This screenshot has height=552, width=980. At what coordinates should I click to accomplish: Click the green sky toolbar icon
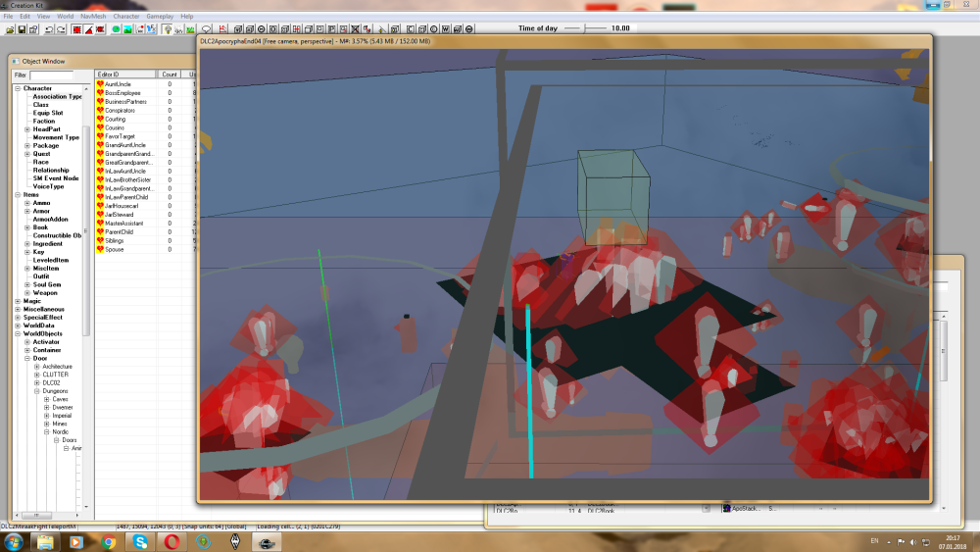coord(191,29)
